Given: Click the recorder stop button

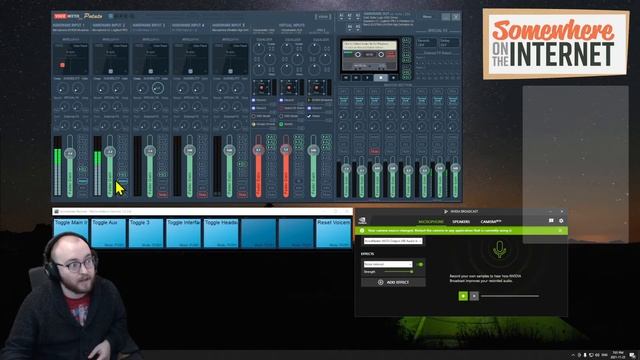Looking at the screenshot, I should click(x=381, y=77).
